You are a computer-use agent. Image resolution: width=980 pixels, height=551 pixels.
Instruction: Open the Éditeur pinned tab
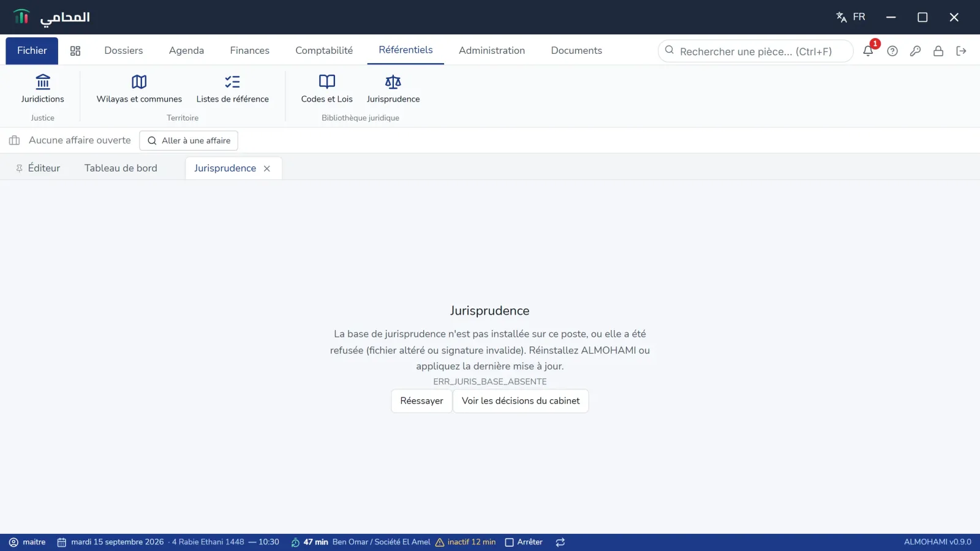pos(38,168)
